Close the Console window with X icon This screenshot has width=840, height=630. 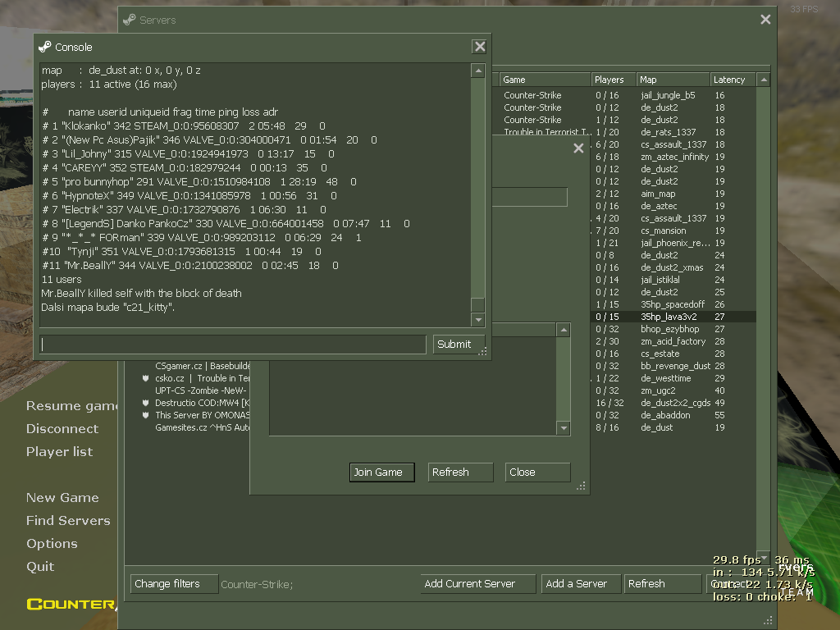(x=480, y=47)
